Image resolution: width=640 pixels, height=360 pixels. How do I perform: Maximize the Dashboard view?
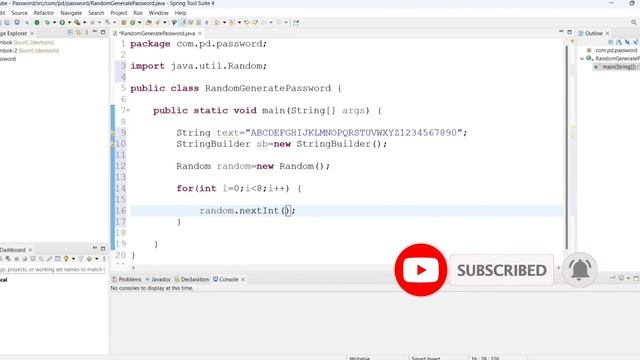coord(103,248)
